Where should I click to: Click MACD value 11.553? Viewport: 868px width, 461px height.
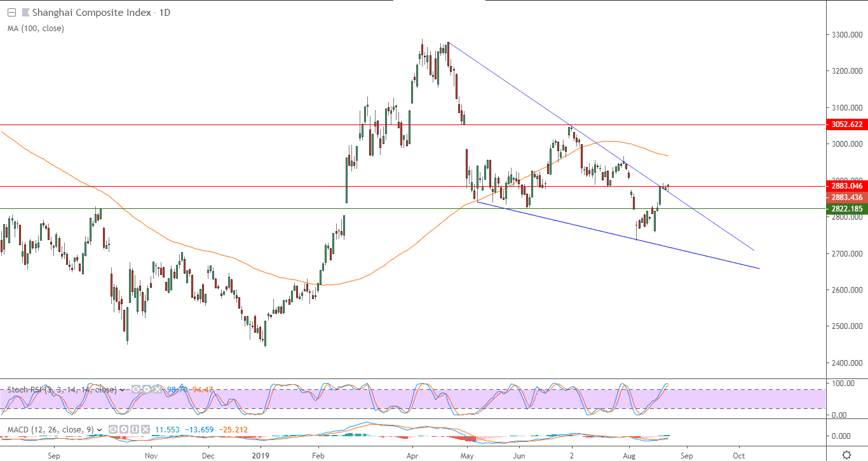tap(167, 430)
